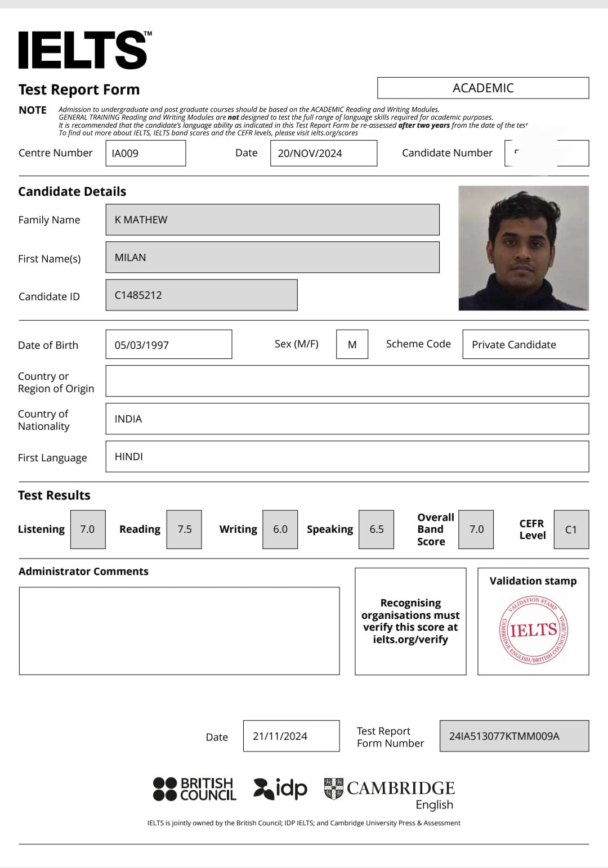Click the large IELTS logo at top
608x868 pixels.
[85, 50]
